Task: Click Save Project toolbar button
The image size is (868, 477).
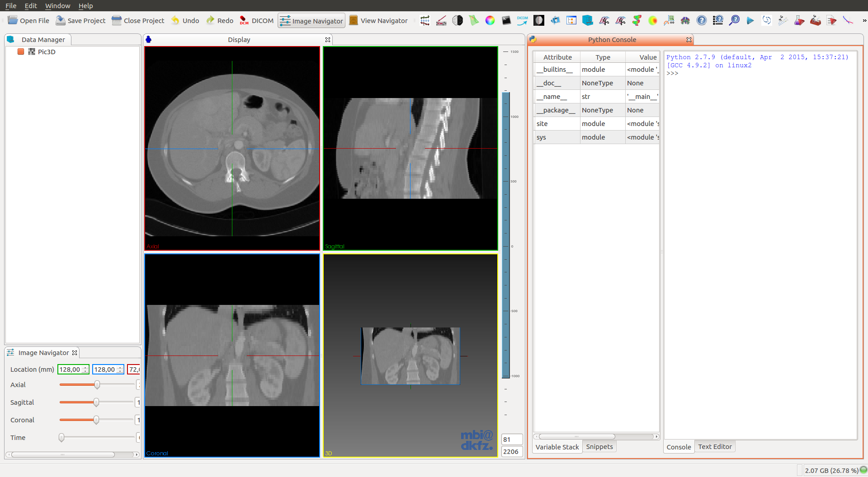Action: point(80,20)
